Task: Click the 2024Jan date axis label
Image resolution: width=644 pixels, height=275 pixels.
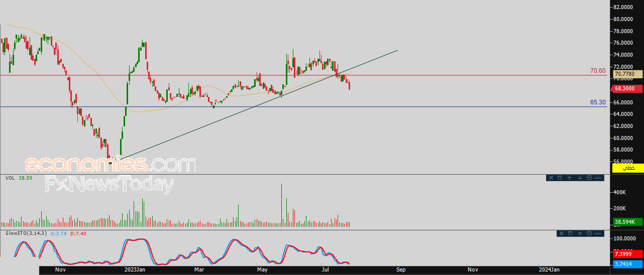Action: click(548, 270)
